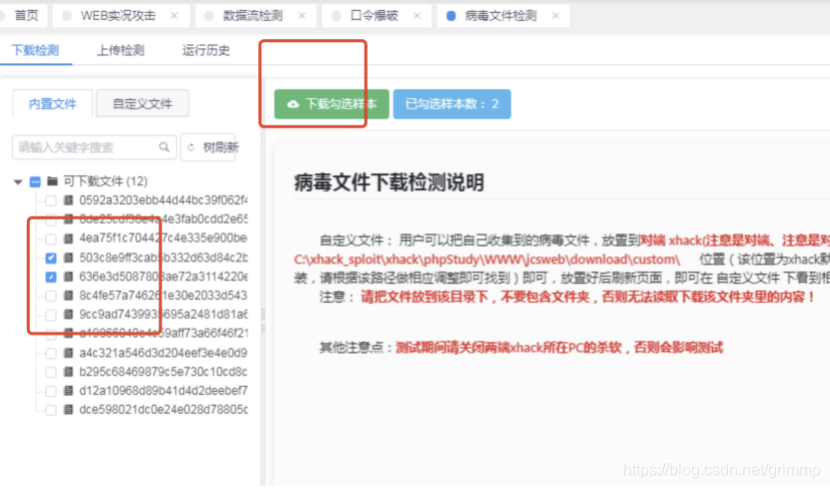Image resolution: width=830 pixels, height=488 pixels.
Task: Click the folder icon of 可下载文件
Action: click(52, 182)
